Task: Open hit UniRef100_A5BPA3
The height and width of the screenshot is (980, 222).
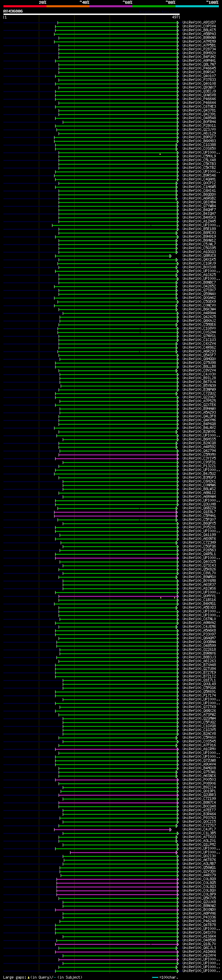Action: (x=199, y=34)
